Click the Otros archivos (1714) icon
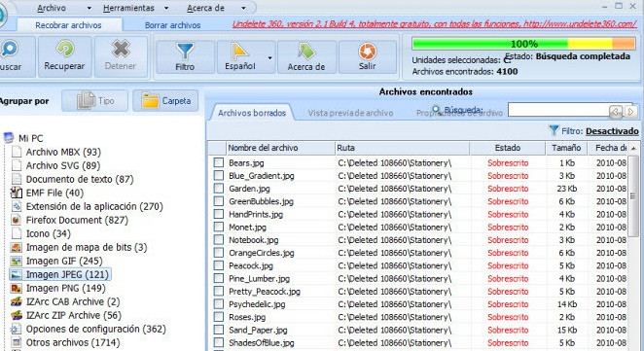Screen dimensions: 644x351 click(x=17, y=342)
